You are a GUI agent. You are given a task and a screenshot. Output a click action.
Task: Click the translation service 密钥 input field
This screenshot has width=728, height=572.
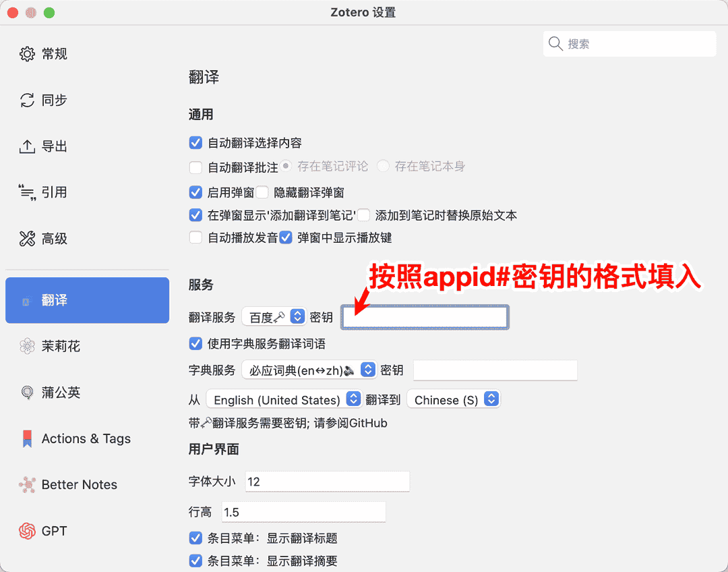point(425,317)
